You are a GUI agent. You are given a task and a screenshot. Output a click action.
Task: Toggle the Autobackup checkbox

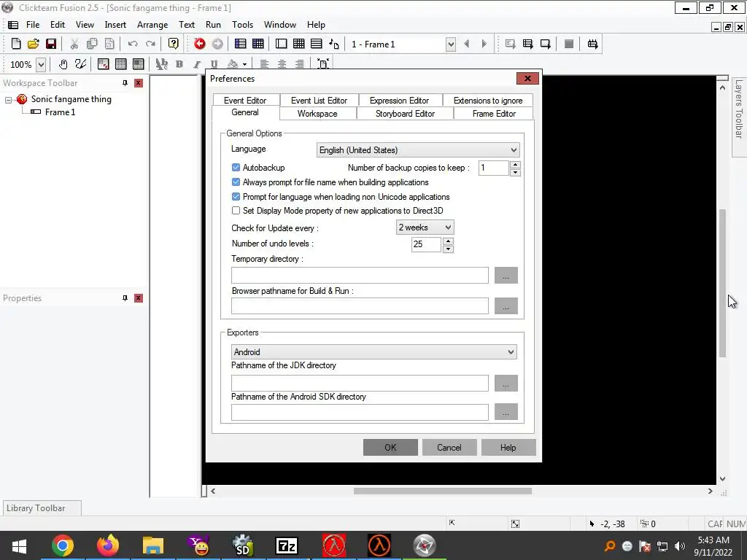pos(236,168)
